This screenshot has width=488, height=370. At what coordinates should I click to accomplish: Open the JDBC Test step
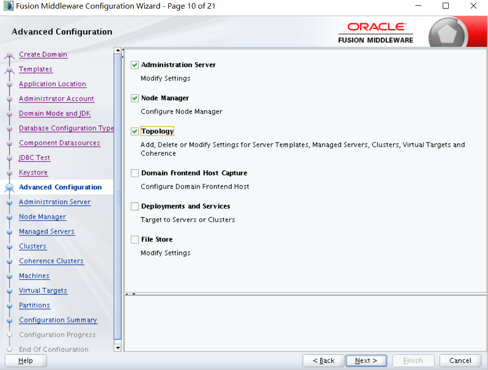[34, 158]
